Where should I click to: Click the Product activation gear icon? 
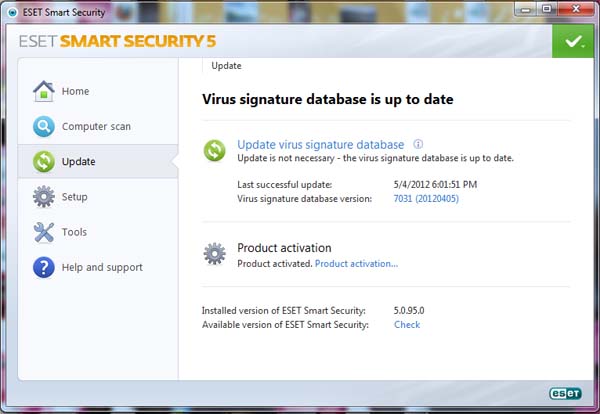pos(215,254)
